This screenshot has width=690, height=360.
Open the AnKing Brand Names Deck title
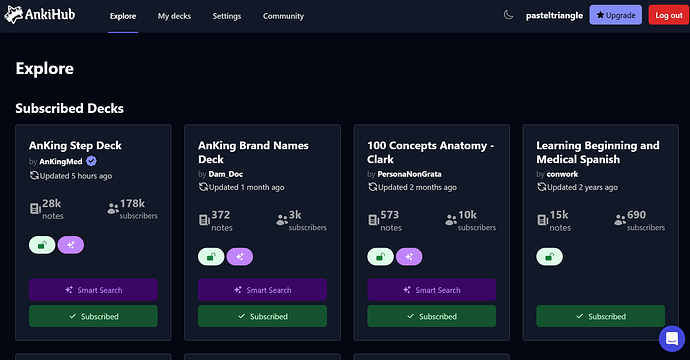253,152
